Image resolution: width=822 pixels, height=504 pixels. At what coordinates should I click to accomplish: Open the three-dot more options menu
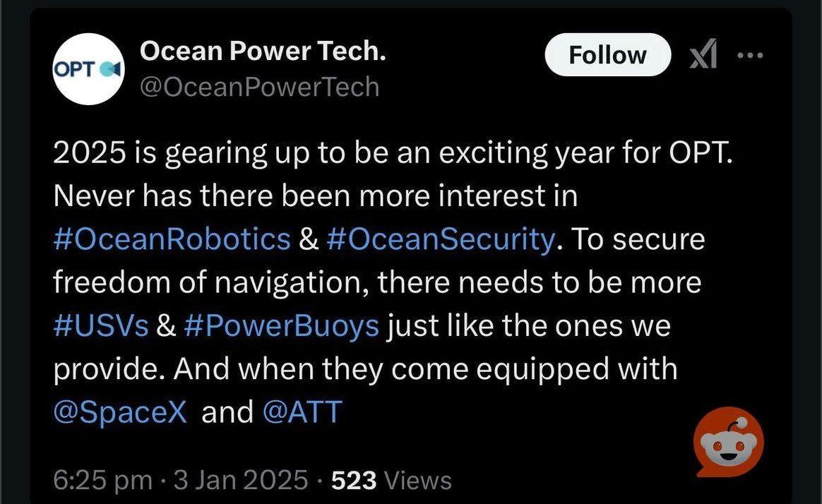749,55
